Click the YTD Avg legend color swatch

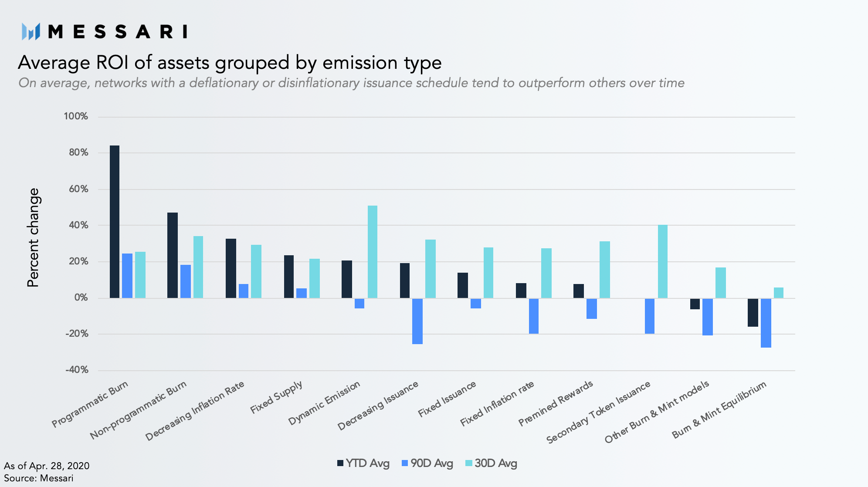[x=340, y=463]
